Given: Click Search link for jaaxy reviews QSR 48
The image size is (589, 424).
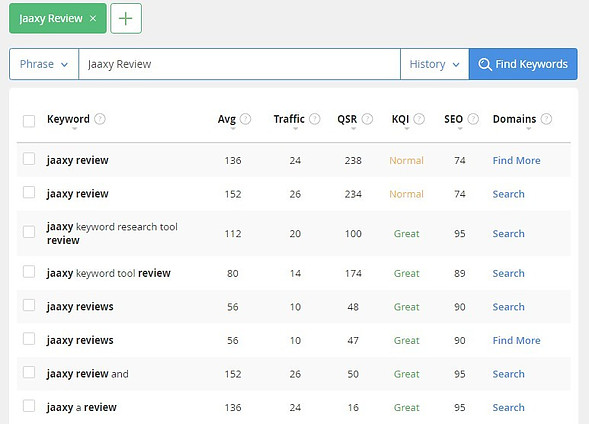Looking at the screenshot, I should (509, 307).
